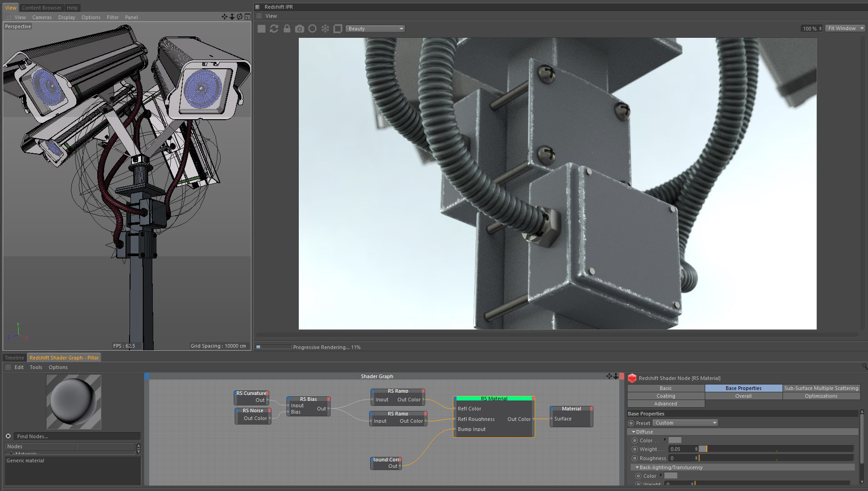Viewport: 868px width, 491px height.
Task: Click the blue corner marker of Shader Graph
Action: click(x=147, y=376)
